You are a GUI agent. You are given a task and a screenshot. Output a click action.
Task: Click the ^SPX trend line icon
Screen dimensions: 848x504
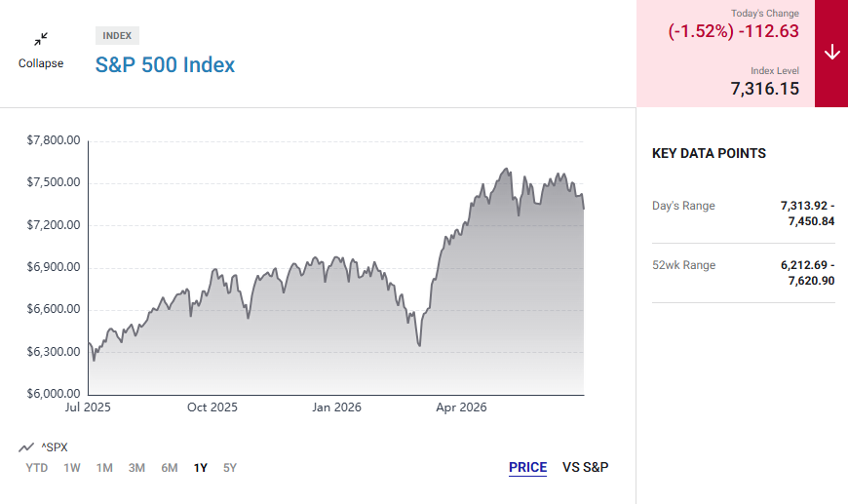point(26,447)
